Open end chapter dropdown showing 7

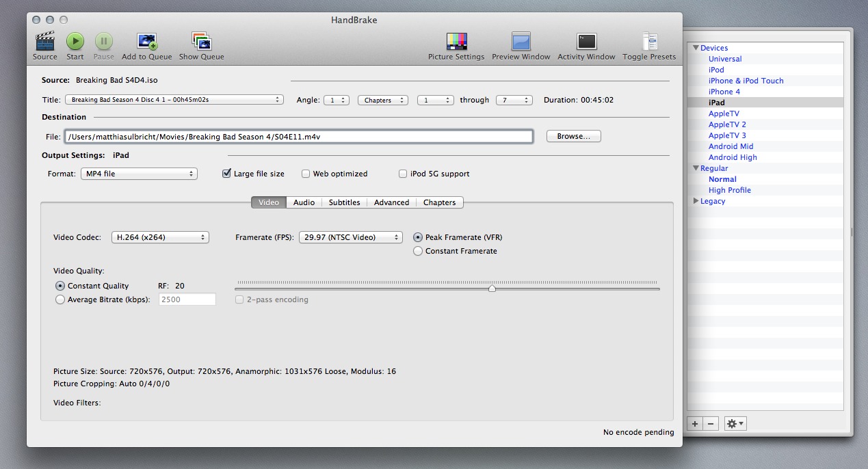click(x=514, y=100)
